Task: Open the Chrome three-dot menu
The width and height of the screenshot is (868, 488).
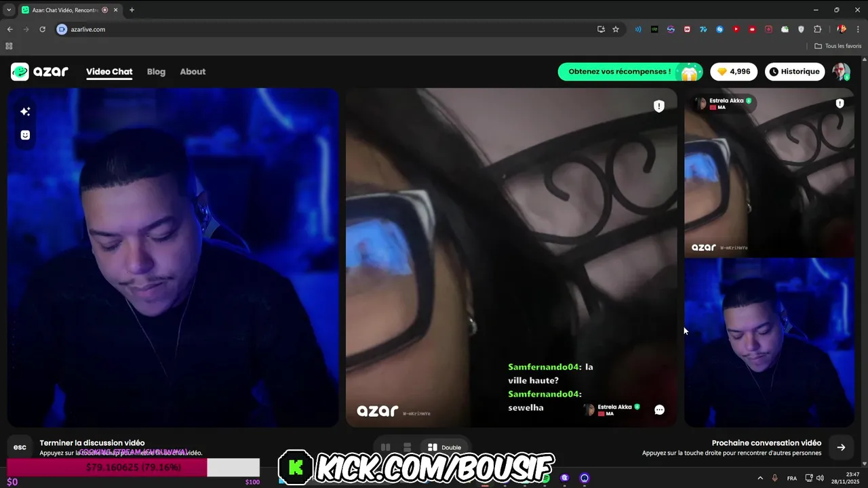Action: point(858,29)
